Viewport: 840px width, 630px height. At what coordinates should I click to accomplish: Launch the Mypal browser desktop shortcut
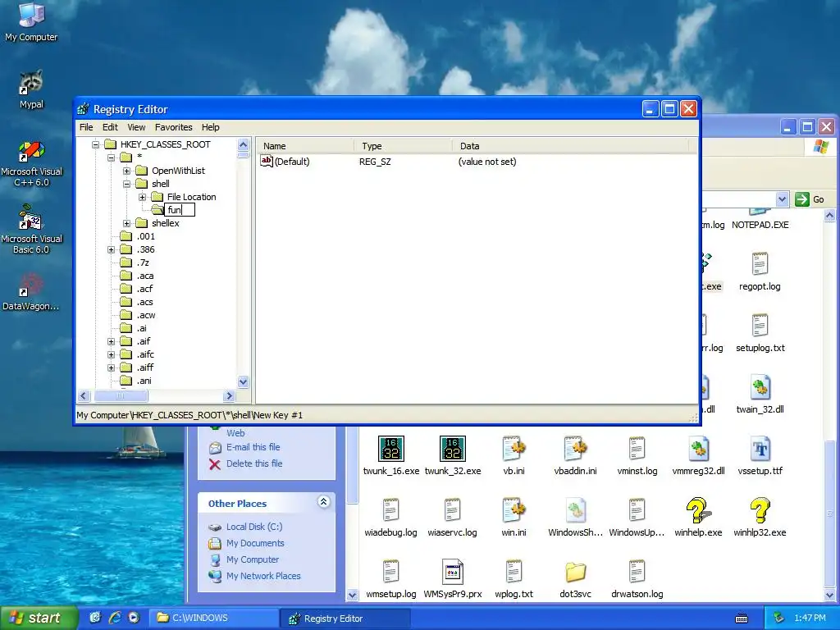(31, 89)
